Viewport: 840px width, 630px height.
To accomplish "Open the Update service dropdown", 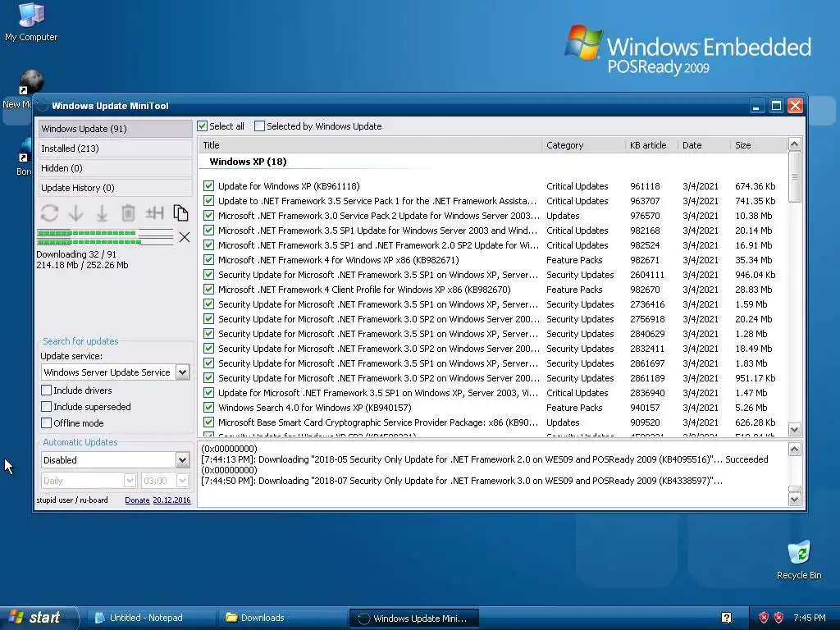I will pos(182,372).
